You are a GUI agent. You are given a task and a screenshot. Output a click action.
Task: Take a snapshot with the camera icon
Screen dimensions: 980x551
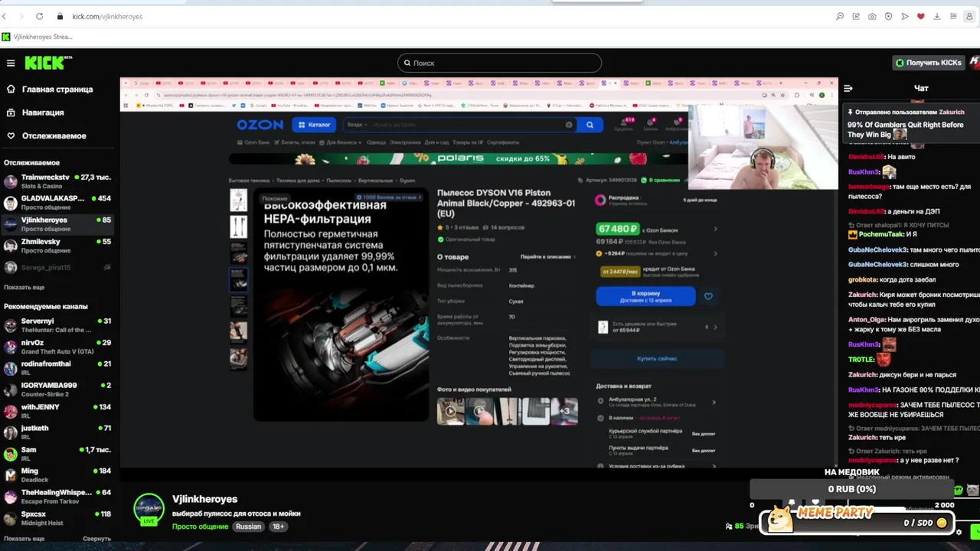point(872,16)
